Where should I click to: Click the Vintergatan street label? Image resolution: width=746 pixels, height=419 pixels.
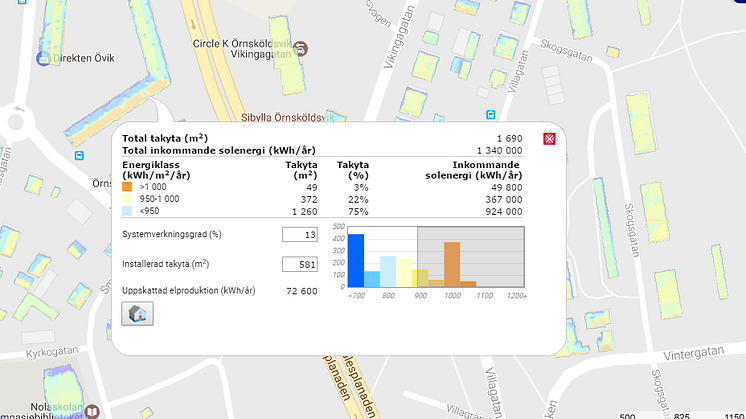point(694,353)
